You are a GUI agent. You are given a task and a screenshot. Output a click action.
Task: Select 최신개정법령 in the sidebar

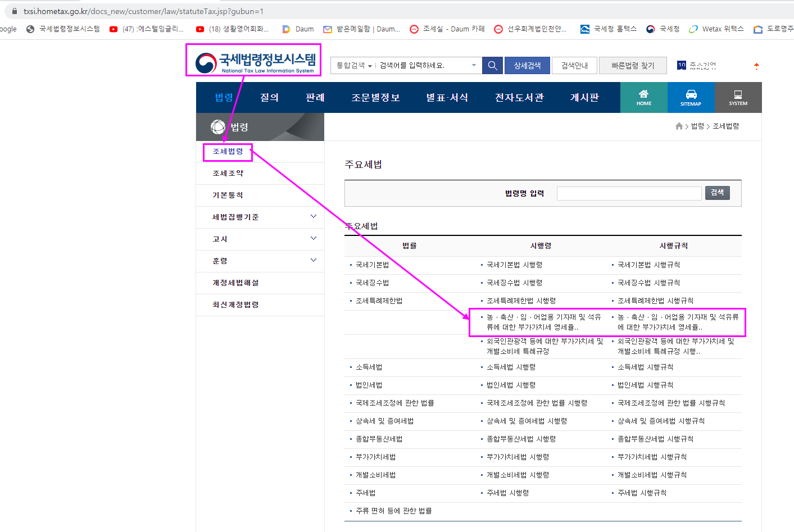pos(235,305)
